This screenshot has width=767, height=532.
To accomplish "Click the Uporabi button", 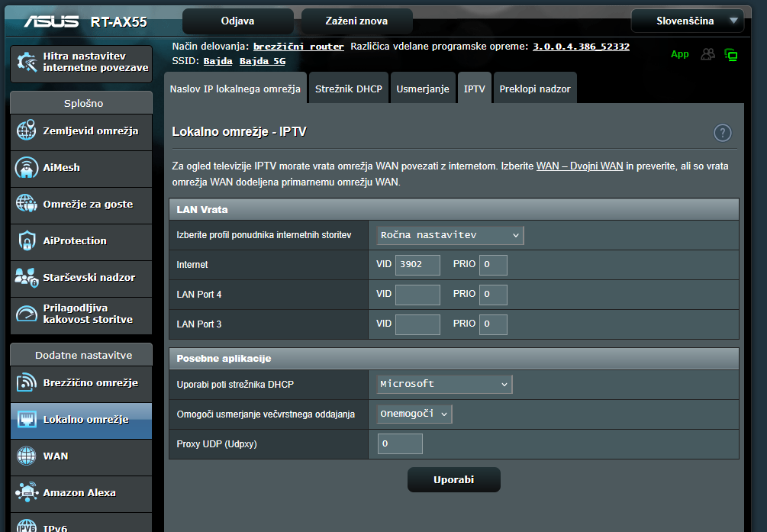I will coord(453,480).
